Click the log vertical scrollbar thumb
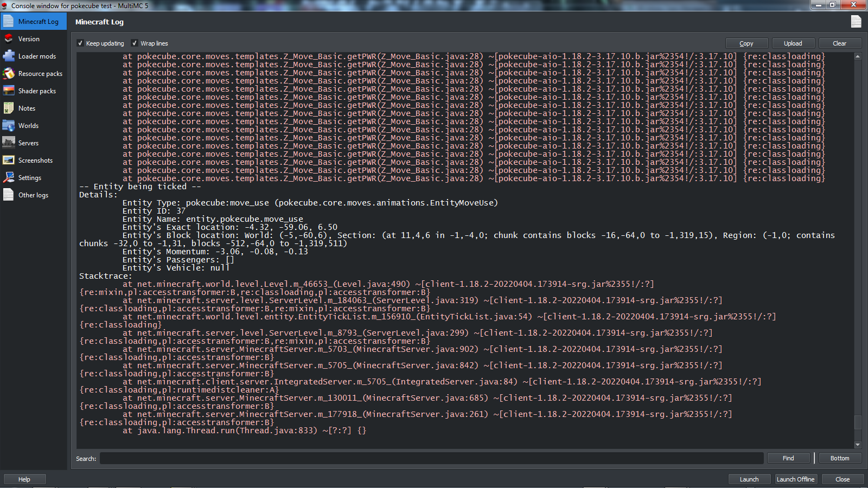The height and width of the screenshot is (488, 868). 858,422
